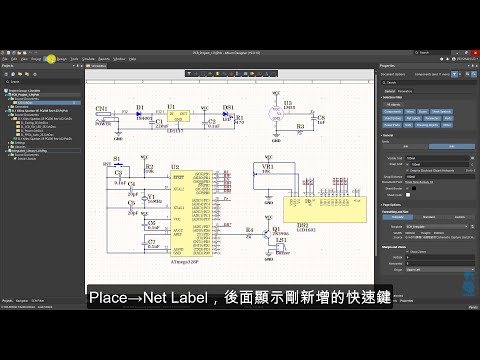Select Custom page formatting option
480x360 pixels.
pos(460,217)
